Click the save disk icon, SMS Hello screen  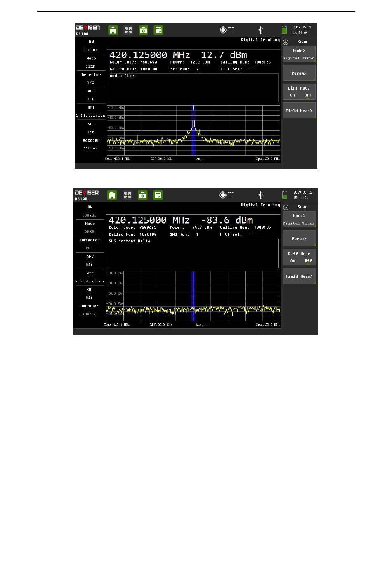pos(158,195)
